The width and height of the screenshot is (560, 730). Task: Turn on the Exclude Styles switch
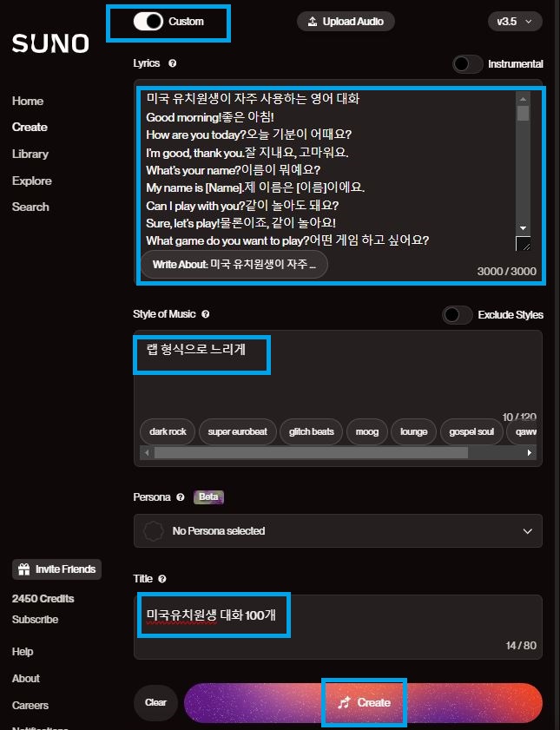tap(458, 315)
